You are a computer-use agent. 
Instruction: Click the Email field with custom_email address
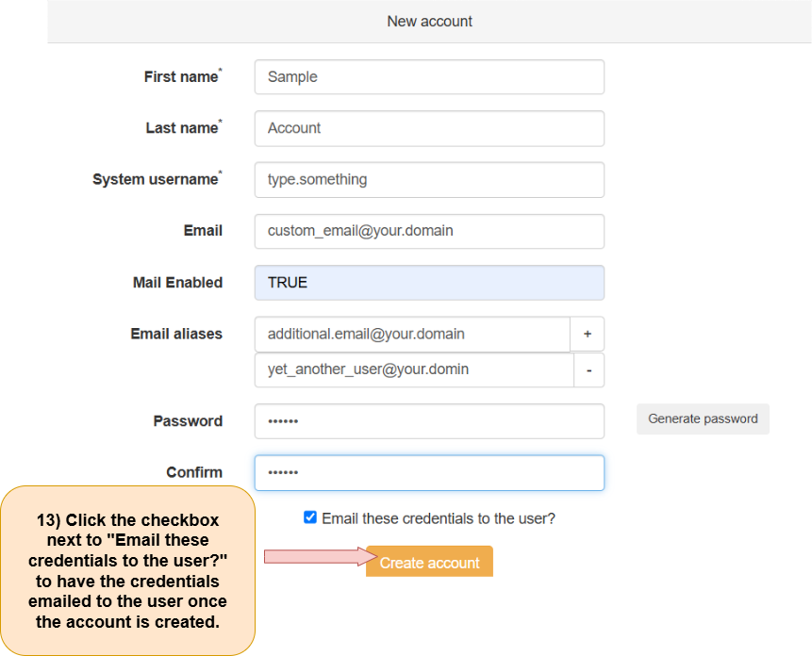(429, 231)
